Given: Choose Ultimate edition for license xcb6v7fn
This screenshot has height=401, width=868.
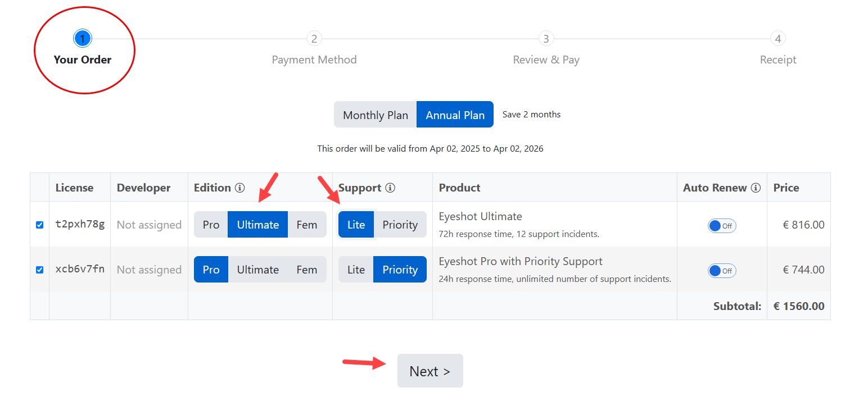Looking at the screenshot, I should pyautogui.click(x=258, y=270).
